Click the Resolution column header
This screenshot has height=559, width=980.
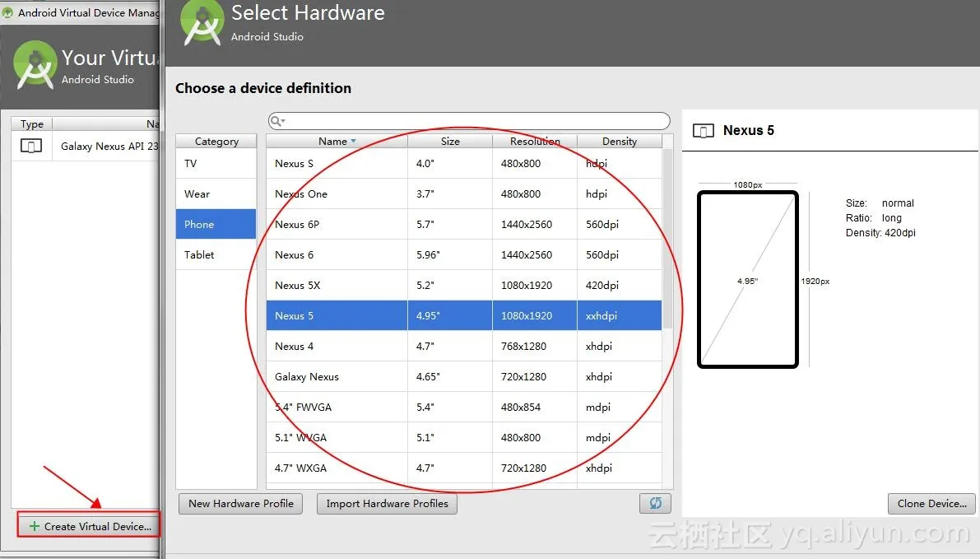tap(535, 142)
